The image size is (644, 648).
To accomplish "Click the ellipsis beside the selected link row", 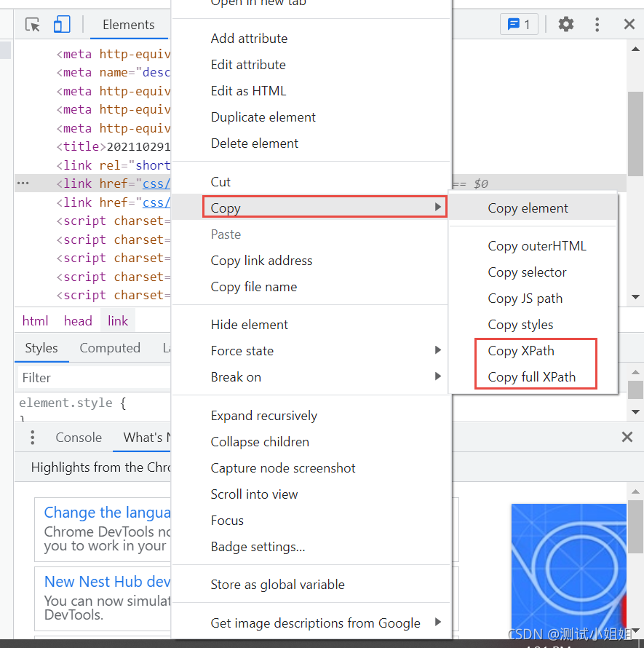I will coord(23,183).
